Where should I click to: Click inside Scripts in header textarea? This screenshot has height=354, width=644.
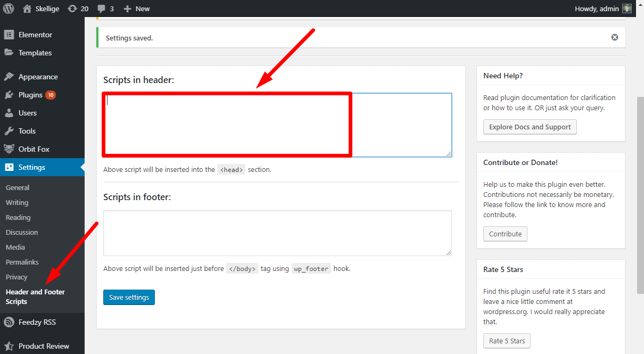click(x=277, y=125)
